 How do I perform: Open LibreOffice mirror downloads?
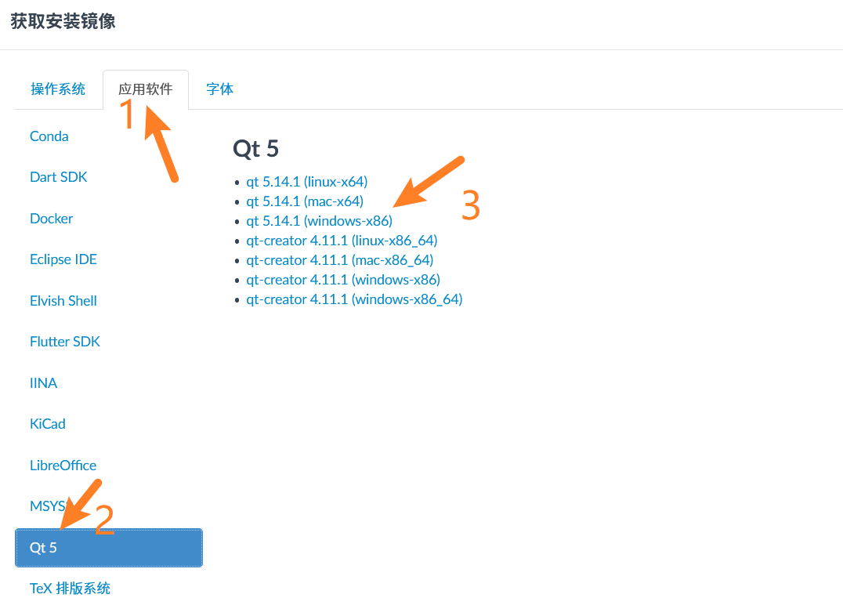click(x=63, y=466)
